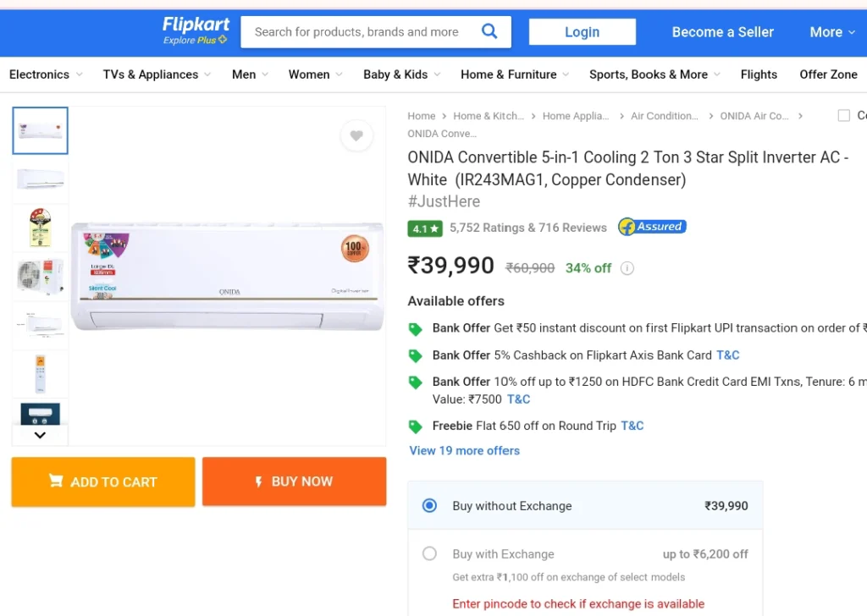Click the Flipkart Explore Plus logo
Viewport: 867px width, 616px height.
click(196, 30)
